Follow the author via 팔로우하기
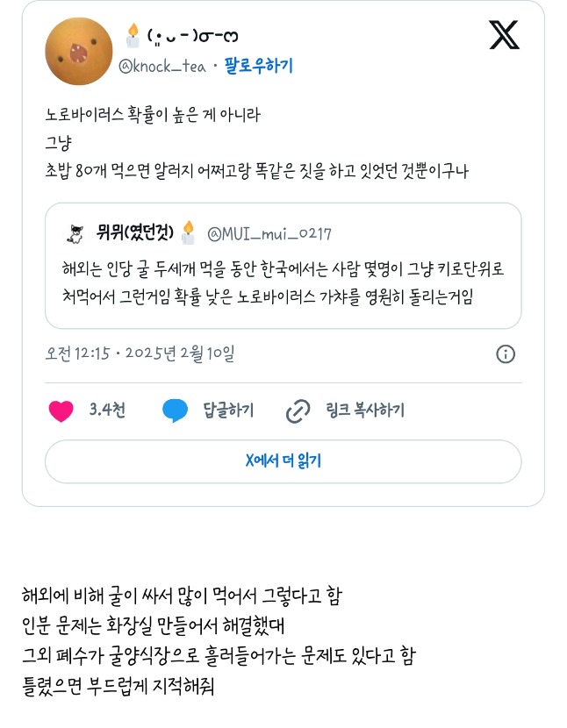567x728 pixels. point(259,66)
